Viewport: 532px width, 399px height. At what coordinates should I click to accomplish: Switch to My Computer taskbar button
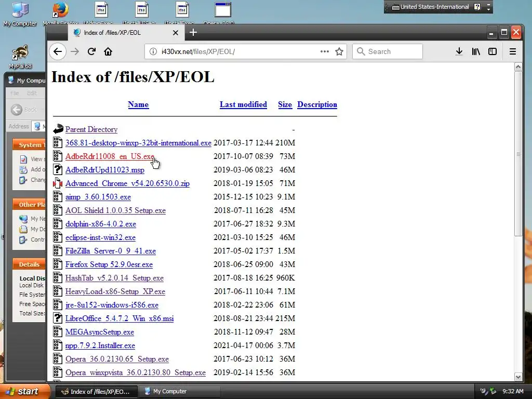pos(180,391)
